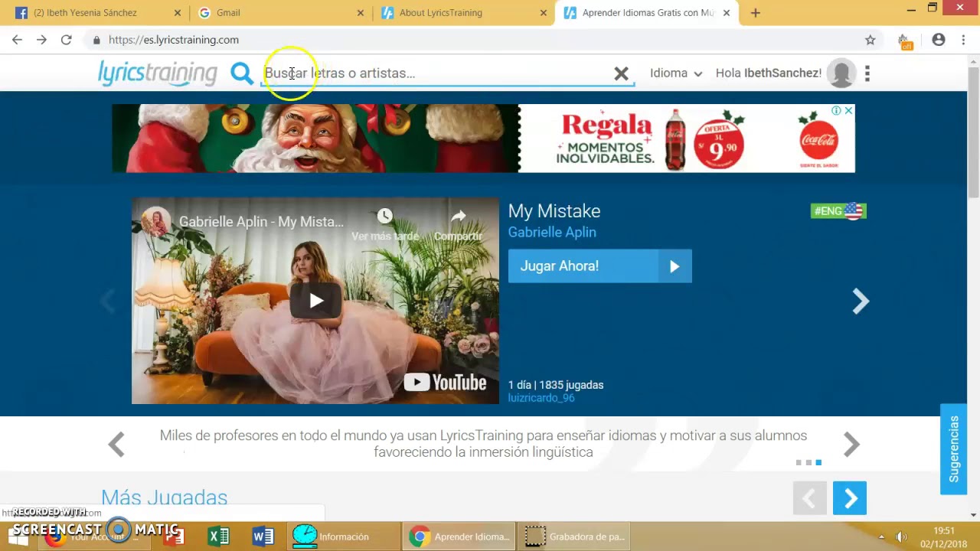Click the browser extension icon marked off
980x551 pixels.
(x=904, y=41)
